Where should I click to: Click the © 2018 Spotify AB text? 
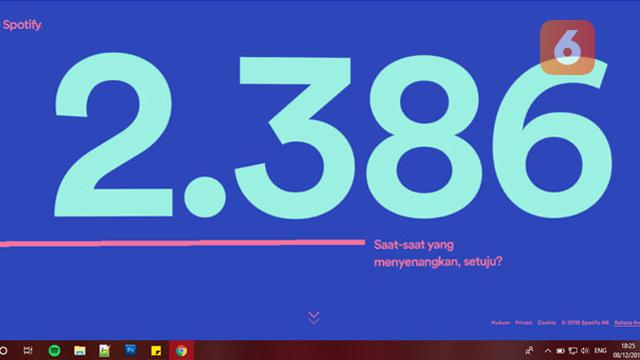pos(584,322)
